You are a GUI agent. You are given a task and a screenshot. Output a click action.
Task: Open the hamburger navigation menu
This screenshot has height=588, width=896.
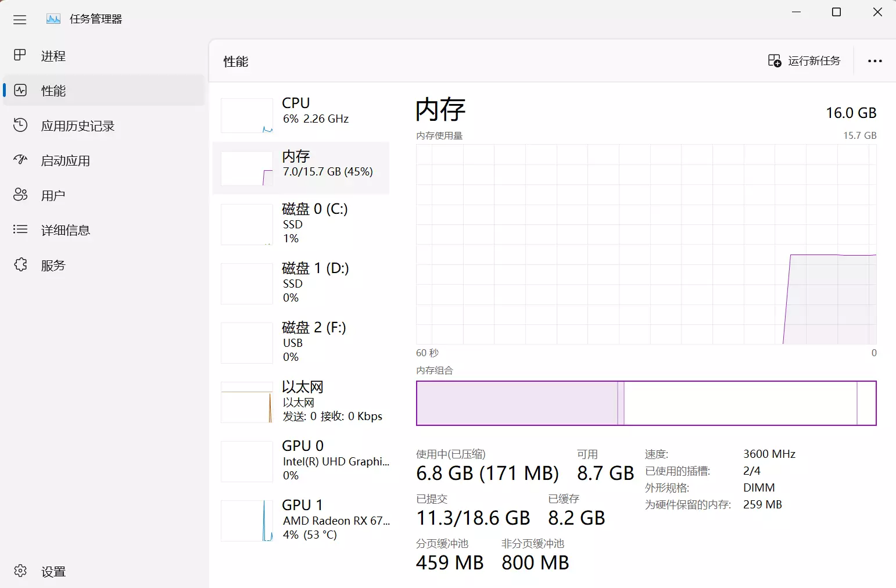click(x=19, y=19)
